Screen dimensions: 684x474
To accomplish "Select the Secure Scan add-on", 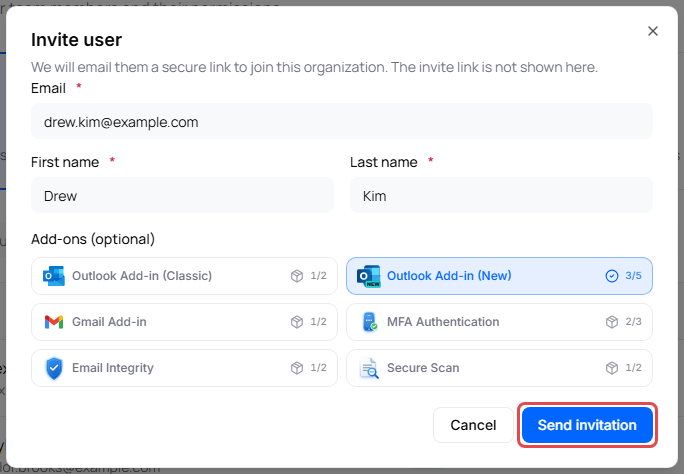I will [x=499, y=368].
